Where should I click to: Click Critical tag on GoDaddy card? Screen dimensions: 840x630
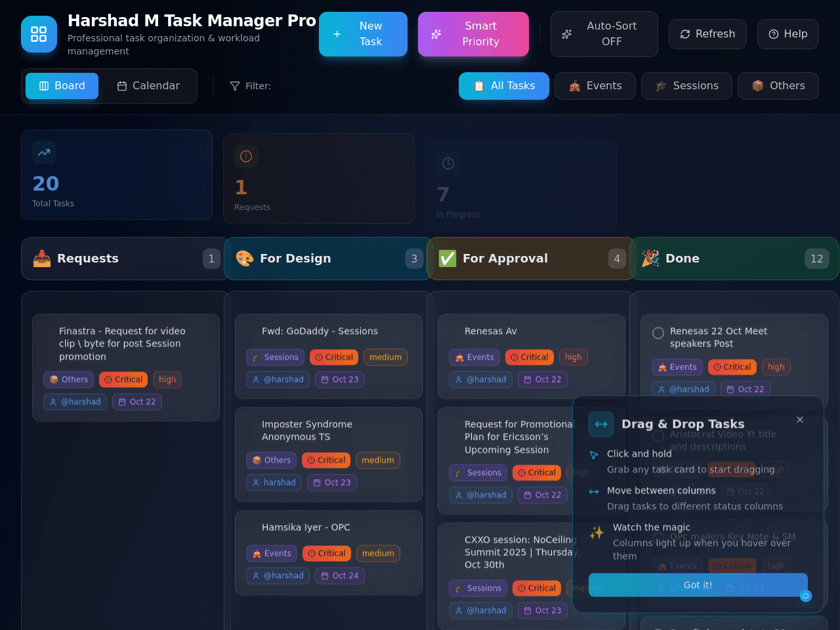(334, 357)
